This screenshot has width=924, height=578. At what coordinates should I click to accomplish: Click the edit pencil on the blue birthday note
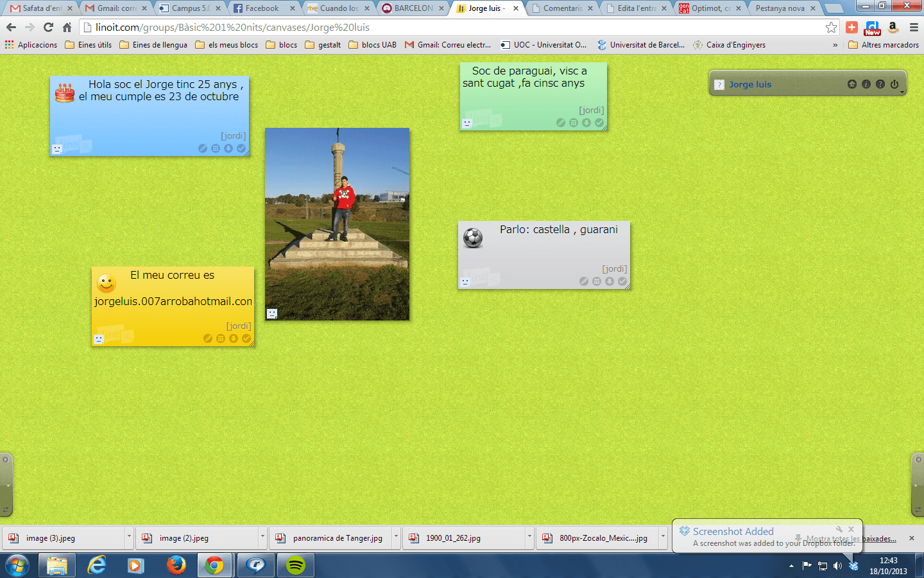pos(203,148)
